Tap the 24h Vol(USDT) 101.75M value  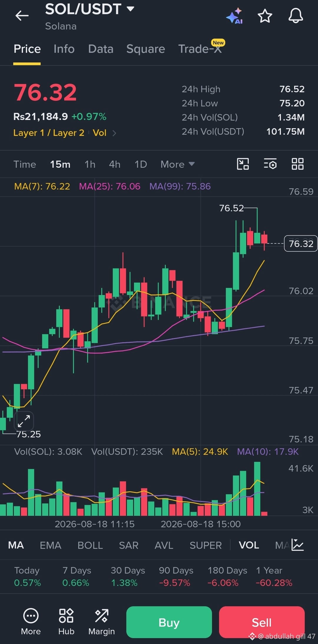click(285, 131)
